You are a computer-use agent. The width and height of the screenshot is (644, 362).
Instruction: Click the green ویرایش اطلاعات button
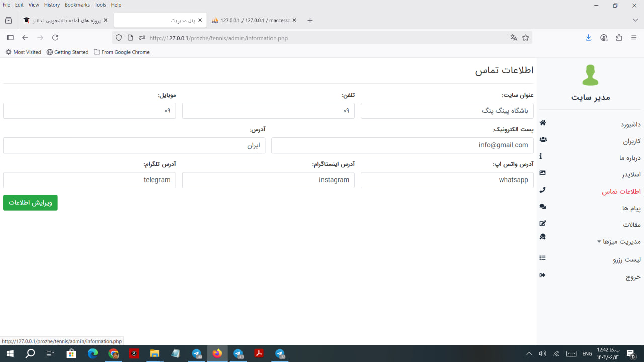30,203
